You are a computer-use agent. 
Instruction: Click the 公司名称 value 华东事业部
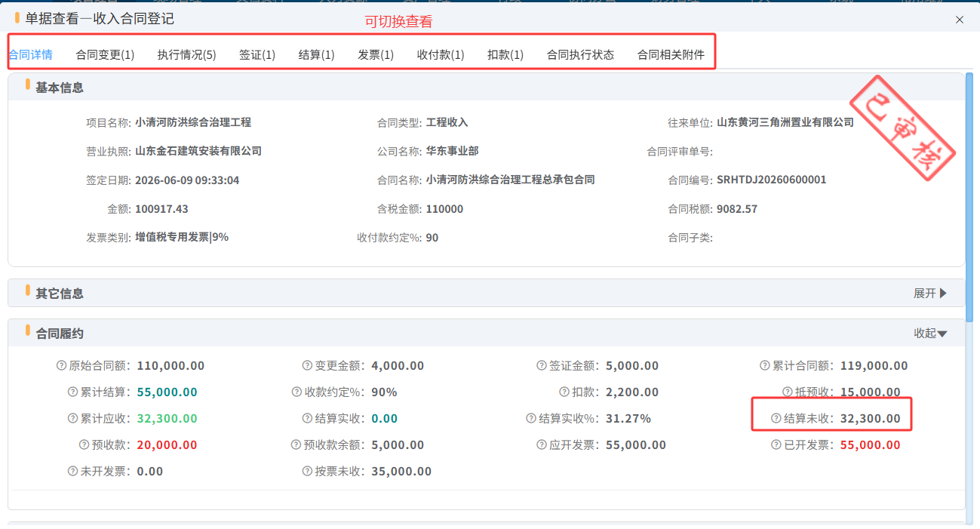452,151
